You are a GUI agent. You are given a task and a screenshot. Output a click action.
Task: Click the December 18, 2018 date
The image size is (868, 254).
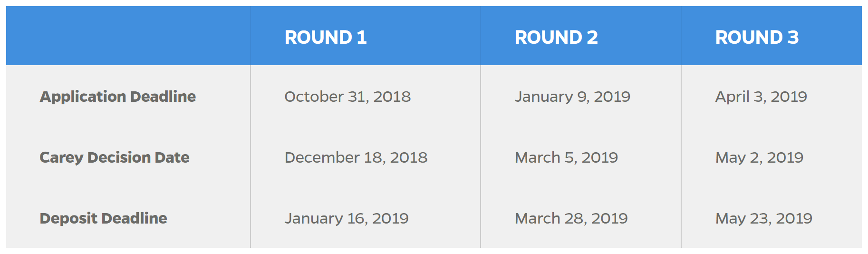click(x=356, y=157)
